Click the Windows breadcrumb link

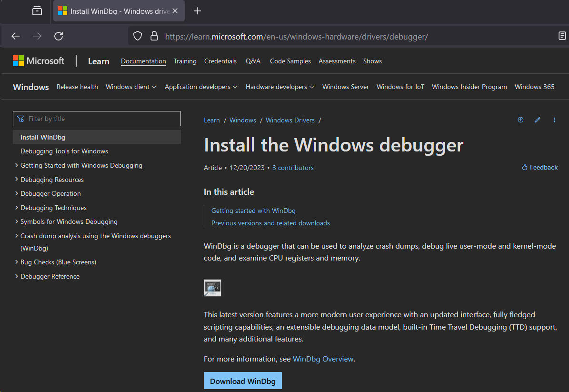coord(243,120)
